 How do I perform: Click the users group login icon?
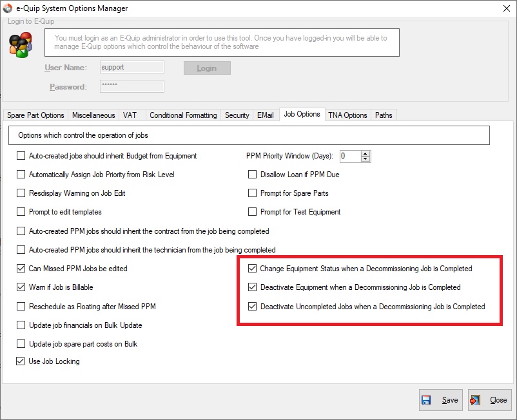[21, 45]
